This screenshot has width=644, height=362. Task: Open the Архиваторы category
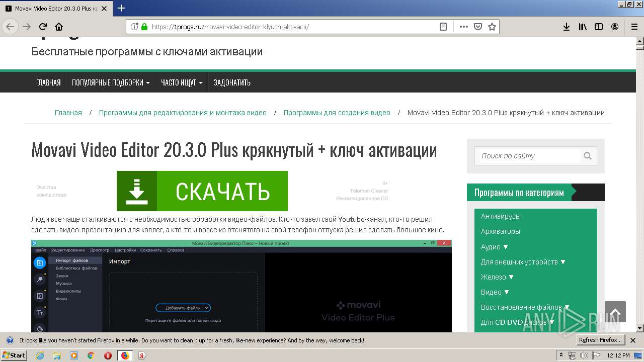point(501,231)
